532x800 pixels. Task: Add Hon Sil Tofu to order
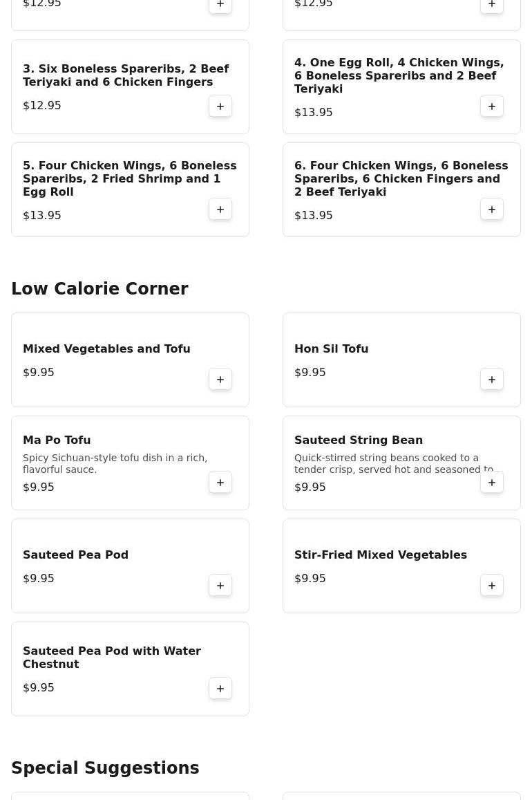coord(492,380)
